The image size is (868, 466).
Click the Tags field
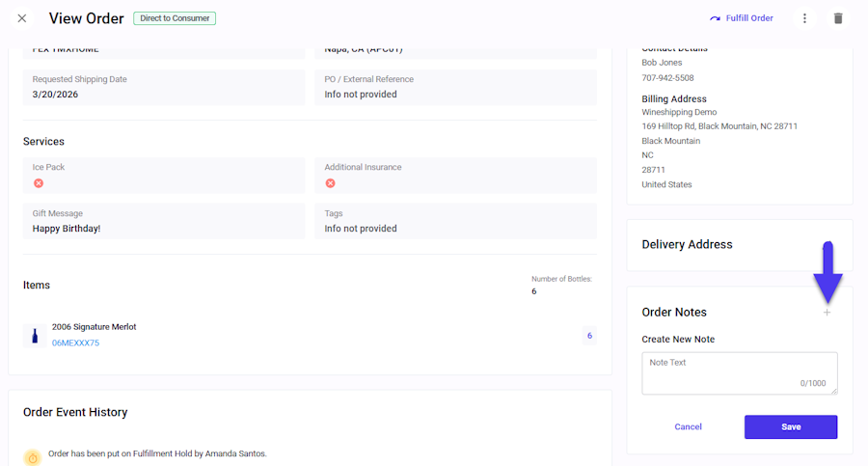tap(455, 221)
